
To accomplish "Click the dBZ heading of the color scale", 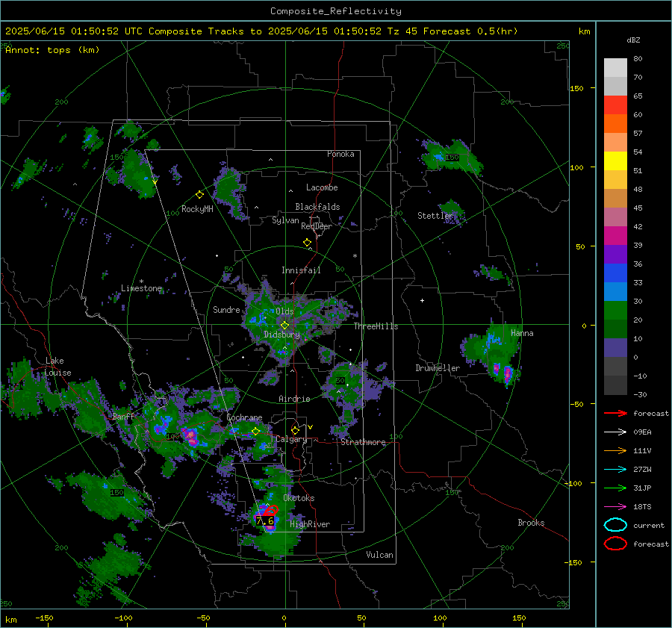I will pyautogui.click(x=633, y=40).
